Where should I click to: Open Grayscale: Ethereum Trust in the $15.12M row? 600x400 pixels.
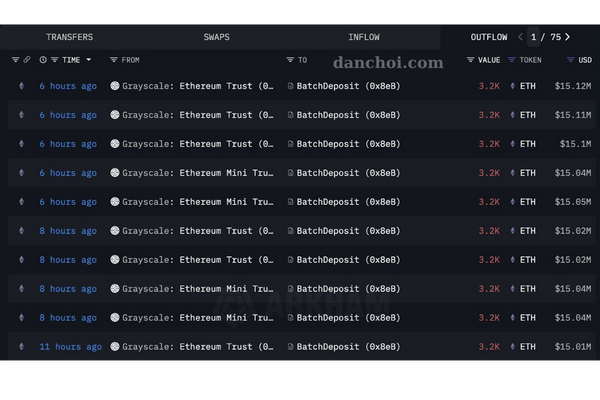click(x=197, y=87)
